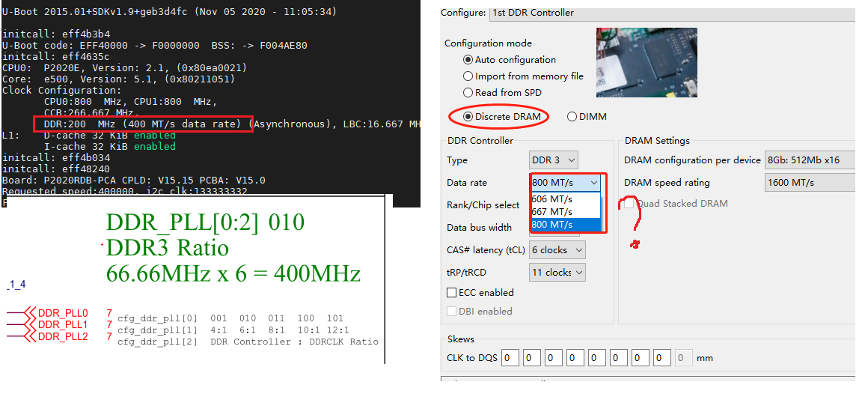Click 'CPU0:800 MHz, CPU1:800 MHz,' line
This screenshot has height=400, width=868.
point(131,102)
